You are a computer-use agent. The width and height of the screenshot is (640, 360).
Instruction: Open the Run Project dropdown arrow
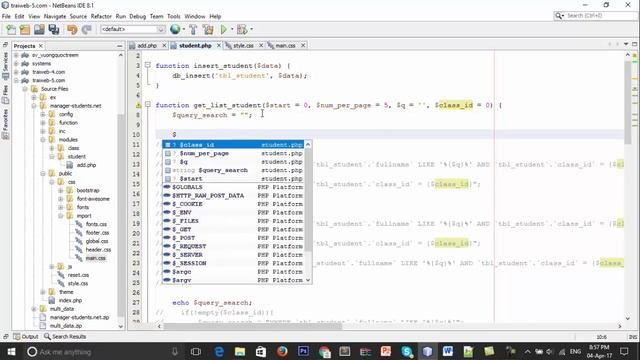coord(232,29)
